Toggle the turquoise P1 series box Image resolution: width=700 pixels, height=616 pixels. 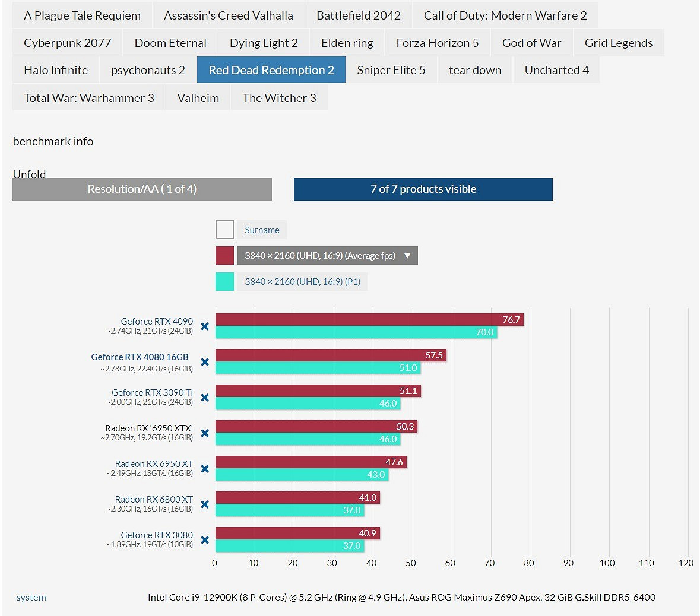pyautogui.click(x=224, y=282)
